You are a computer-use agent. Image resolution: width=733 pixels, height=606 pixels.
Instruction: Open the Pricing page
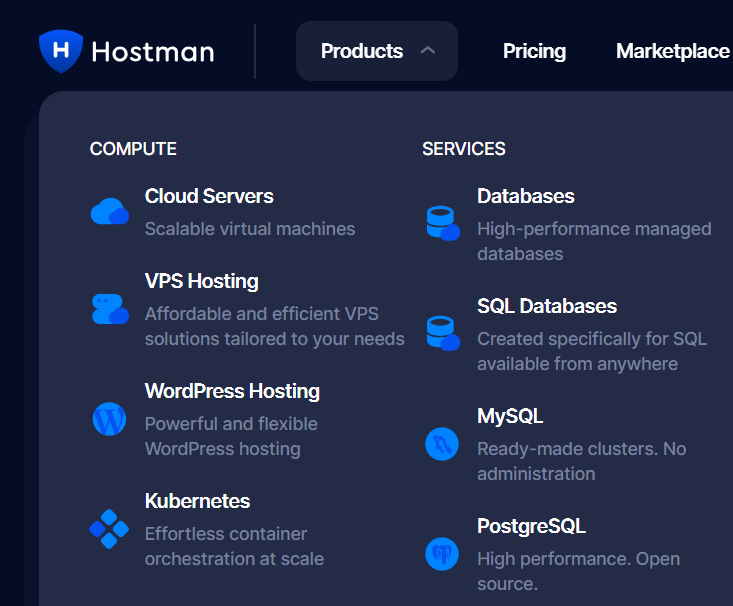click(534, 51)
